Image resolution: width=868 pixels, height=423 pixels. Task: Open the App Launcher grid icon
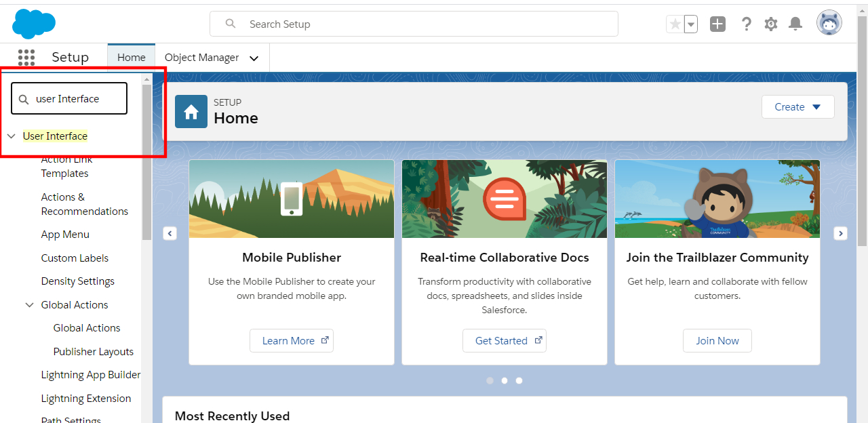(26, 57)
